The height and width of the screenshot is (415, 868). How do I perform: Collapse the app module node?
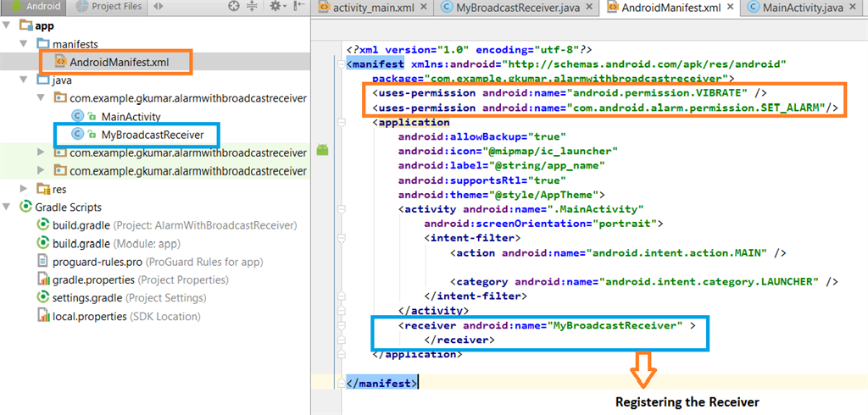tap(6, 25)
